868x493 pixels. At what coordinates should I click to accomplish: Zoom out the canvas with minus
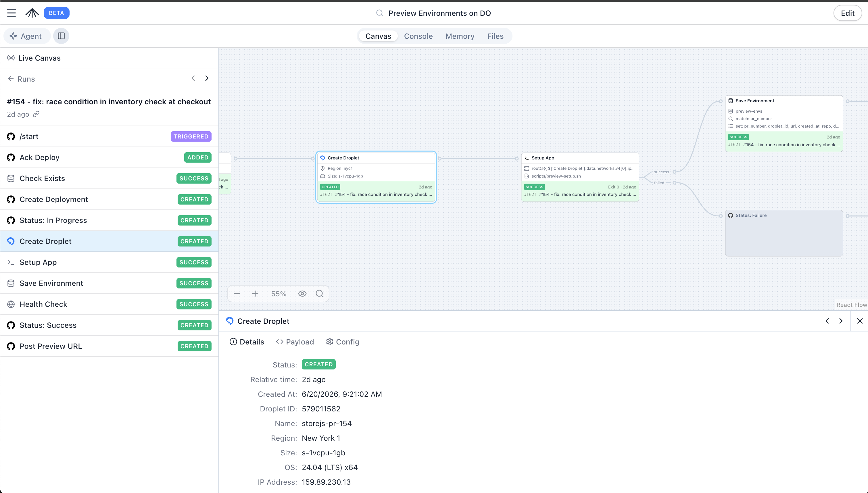[237, 294]
